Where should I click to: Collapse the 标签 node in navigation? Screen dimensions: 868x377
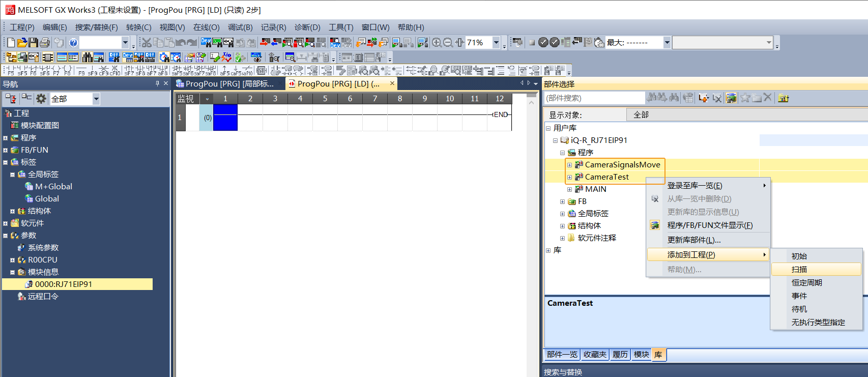[x=6, y=162]
